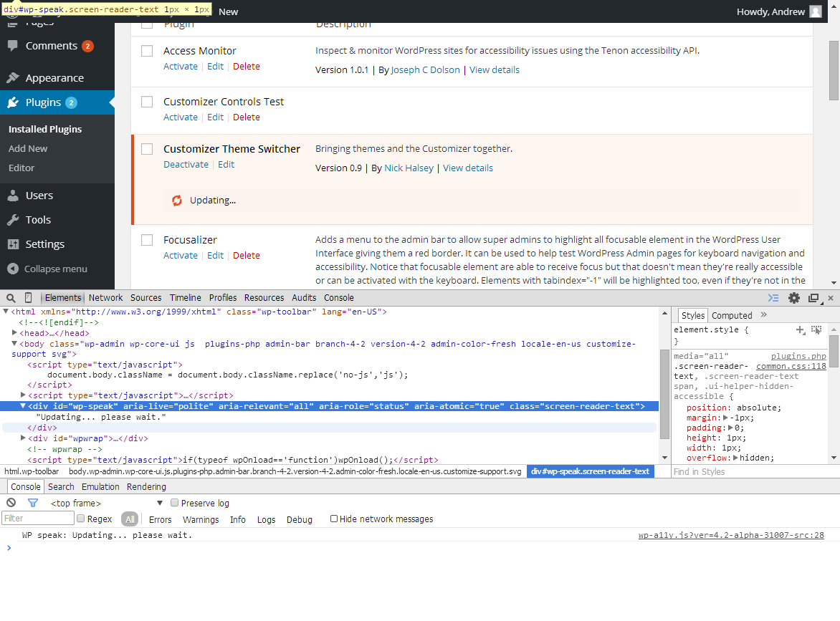Show more Styles sidebar tabs chevron
Image resolution: width=840 pixels, height=621 pixels.
(764, 314)
